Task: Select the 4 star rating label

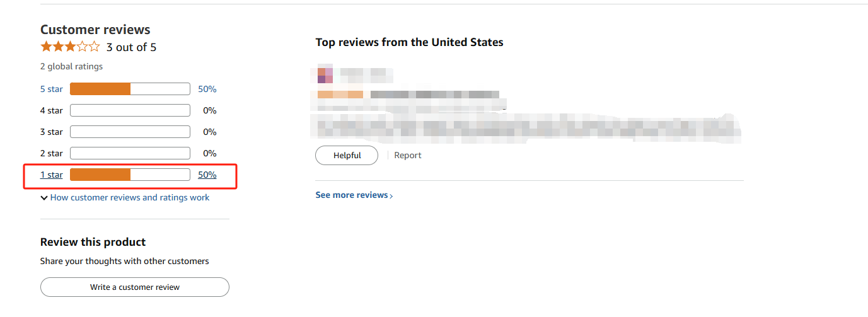Action: 52,111
